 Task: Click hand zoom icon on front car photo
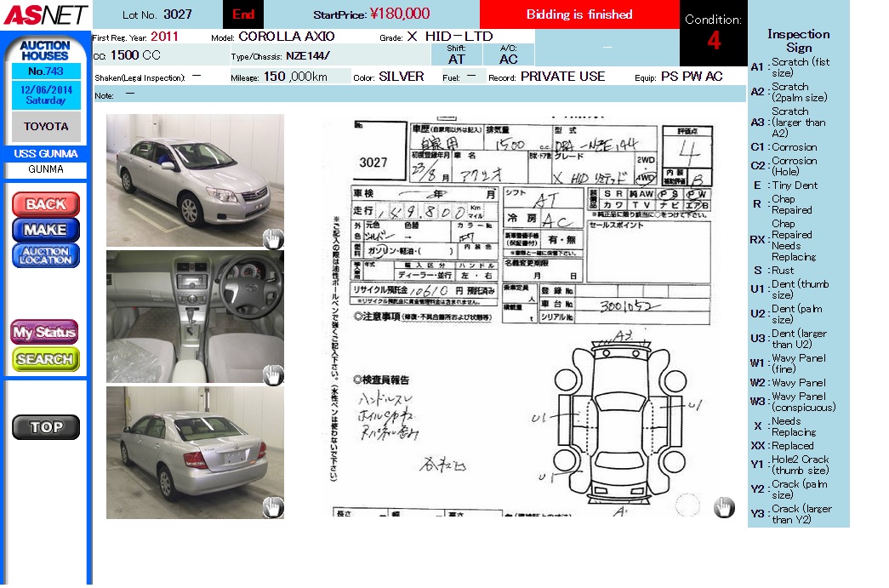tap(272, 238)
